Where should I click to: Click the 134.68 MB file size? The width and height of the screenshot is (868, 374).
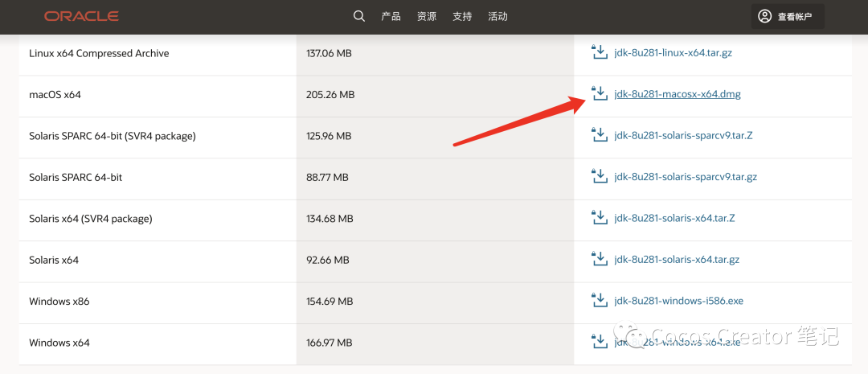330,219
